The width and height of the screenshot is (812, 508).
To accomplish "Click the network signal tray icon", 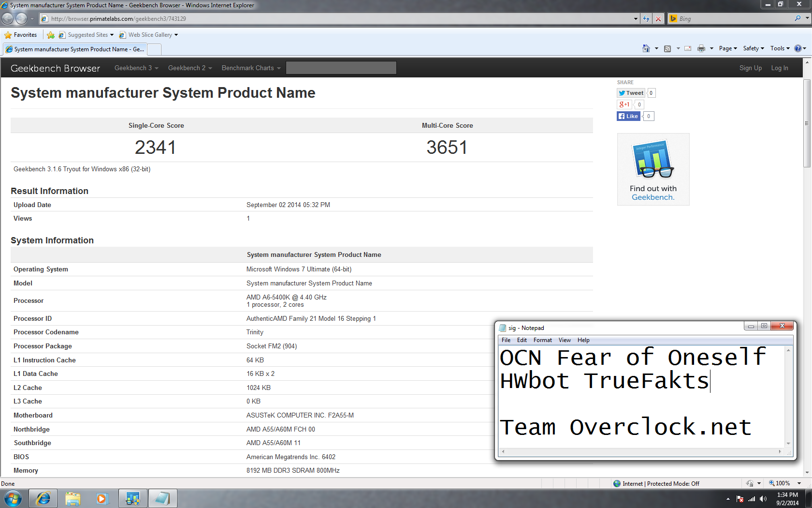I will [752, 499].
